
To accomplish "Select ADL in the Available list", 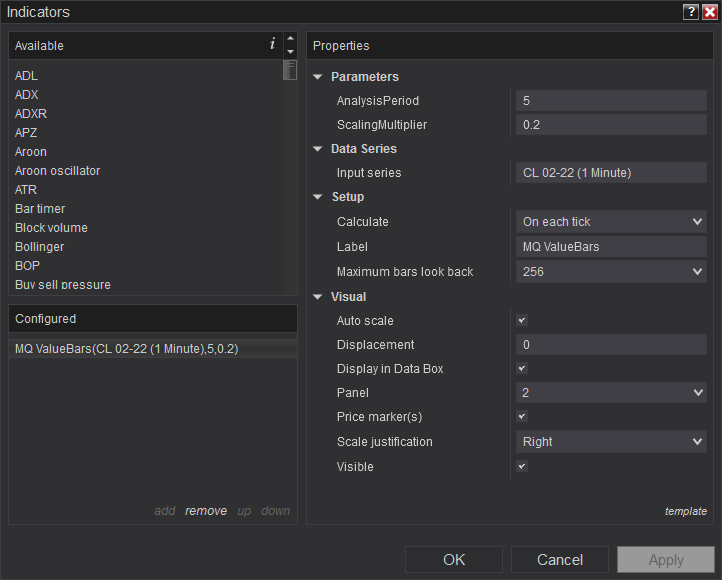I will pyautogui.click(x=26, y=75).
